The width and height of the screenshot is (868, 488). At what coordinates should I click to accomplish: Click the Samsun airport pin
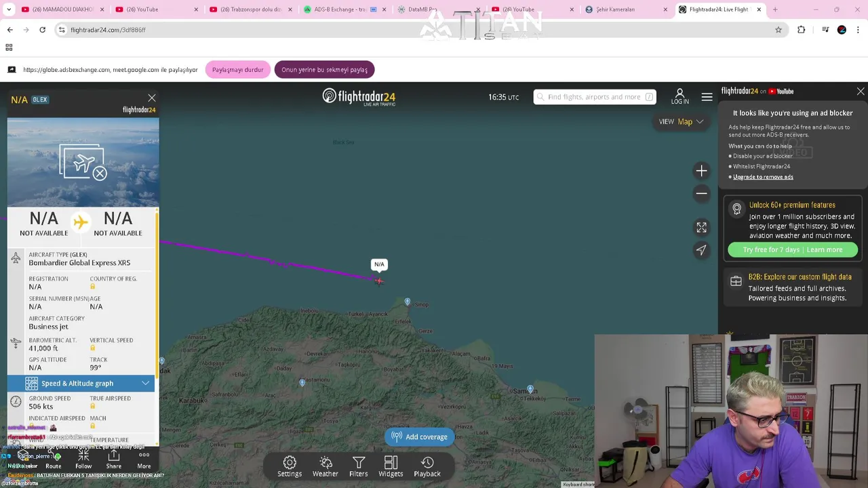click(x=530, y=389)
